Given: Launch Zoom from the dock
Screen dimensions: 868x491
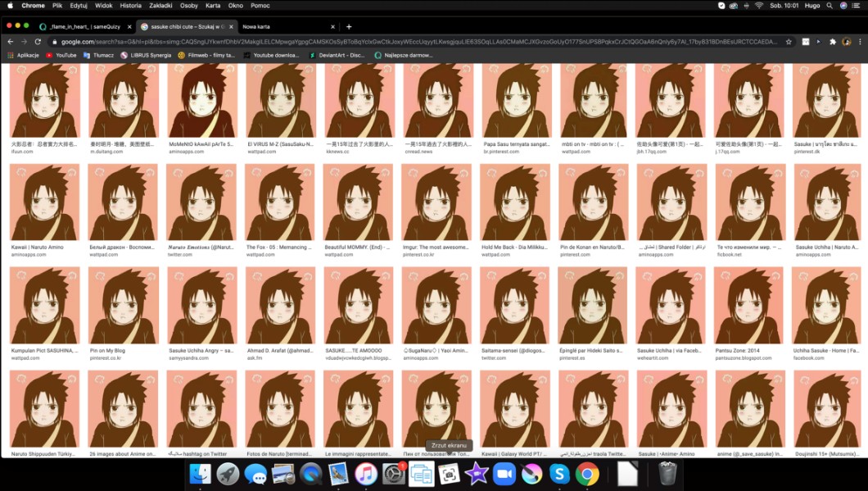Looking at the screenshot, I should click(x=504, y=474).
